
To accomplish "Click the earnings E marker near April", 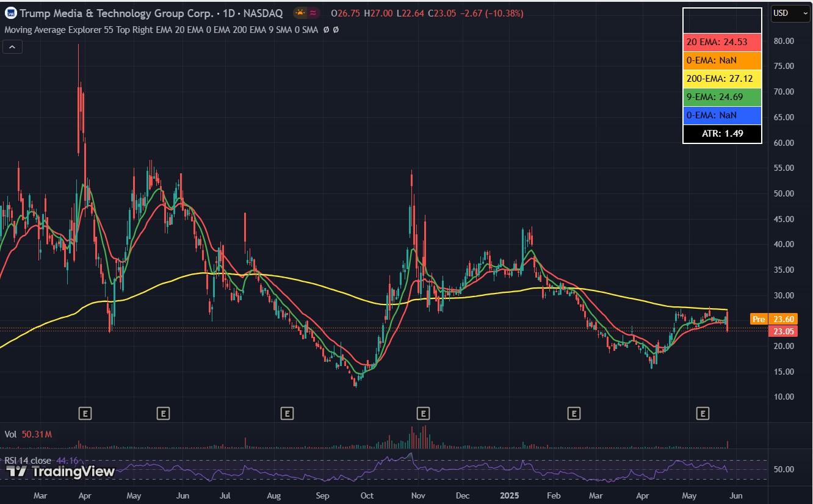I will [85, 414].
